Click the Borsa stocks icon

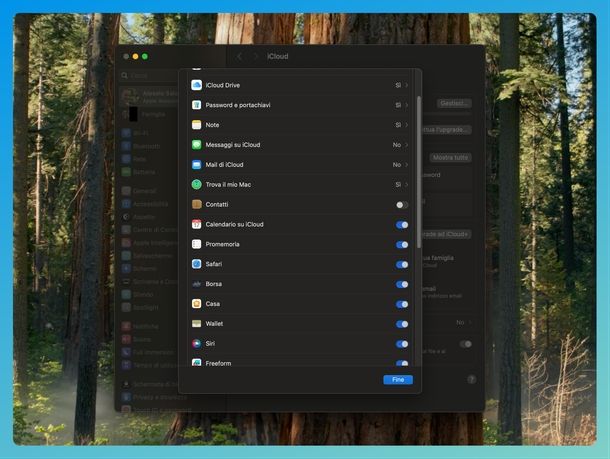[196, 284]
